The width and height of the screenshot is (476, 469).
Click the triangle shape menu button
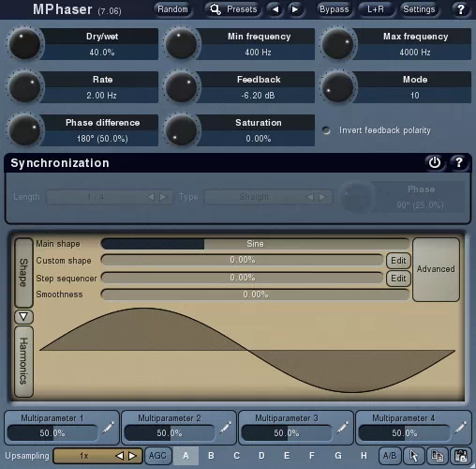tap(23, 317)
